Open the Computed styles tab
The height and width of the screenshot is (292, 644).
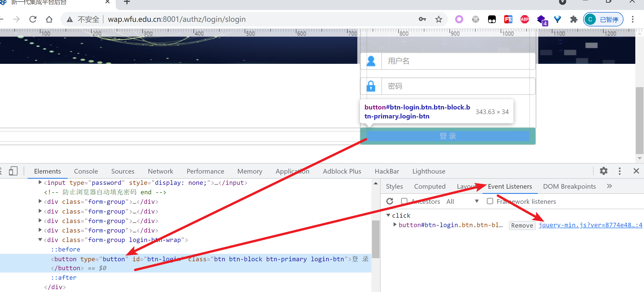(430, 186)
